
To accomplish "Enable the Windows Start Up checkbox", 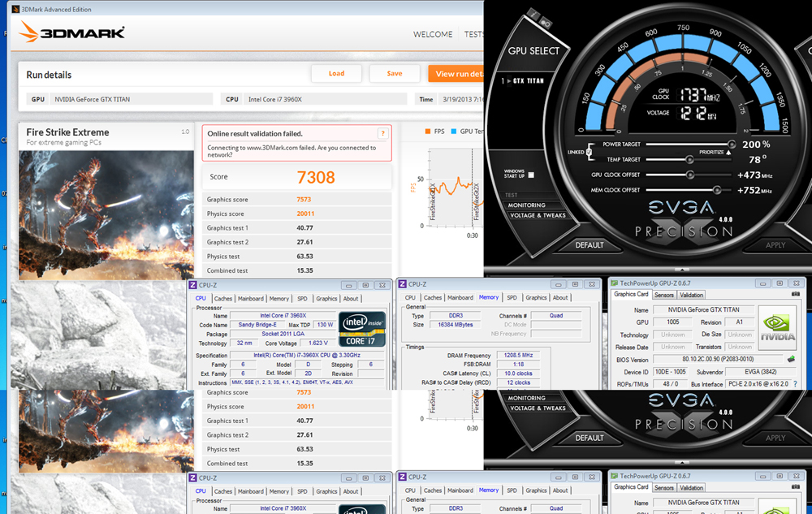I will (531, 175).
